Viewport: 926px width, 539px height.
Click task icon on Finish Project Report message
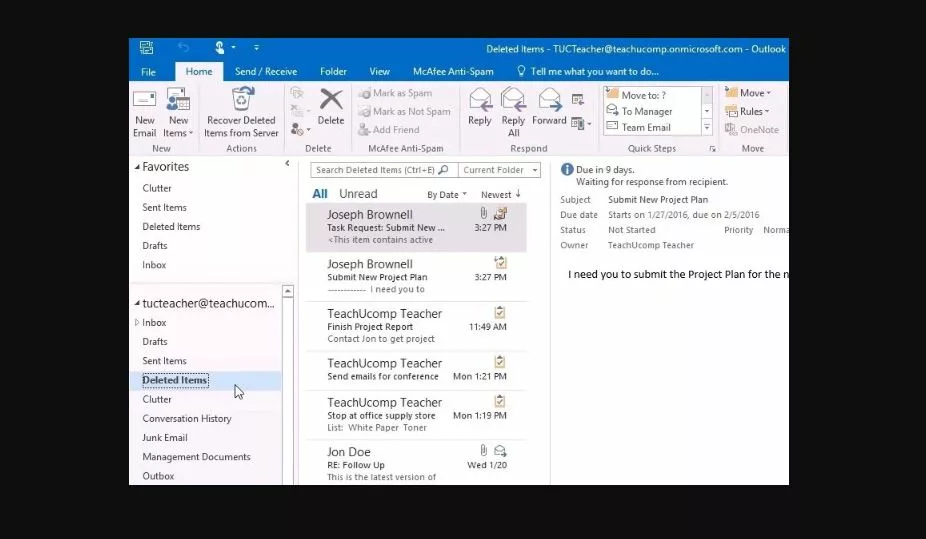coord(500,312)
